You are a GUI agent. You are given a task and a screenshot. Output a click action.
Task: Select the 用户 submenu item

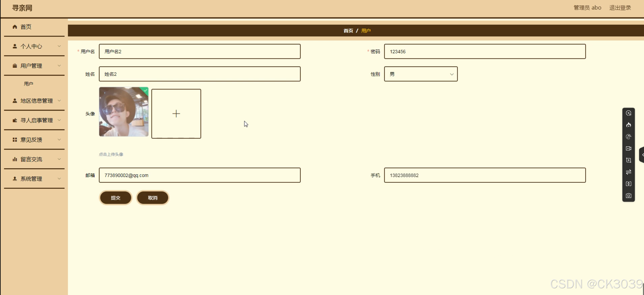coord(29,84)
